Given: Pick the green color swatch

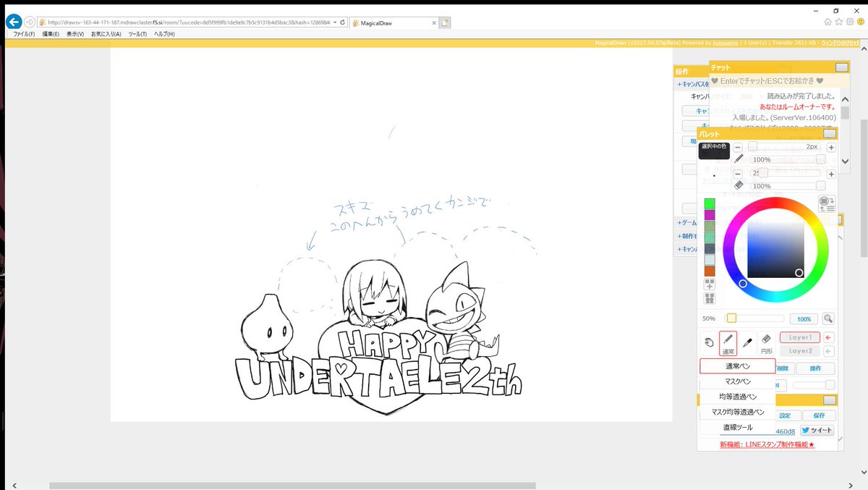Looking at the screenshot, I should click(x=710, y=203).
